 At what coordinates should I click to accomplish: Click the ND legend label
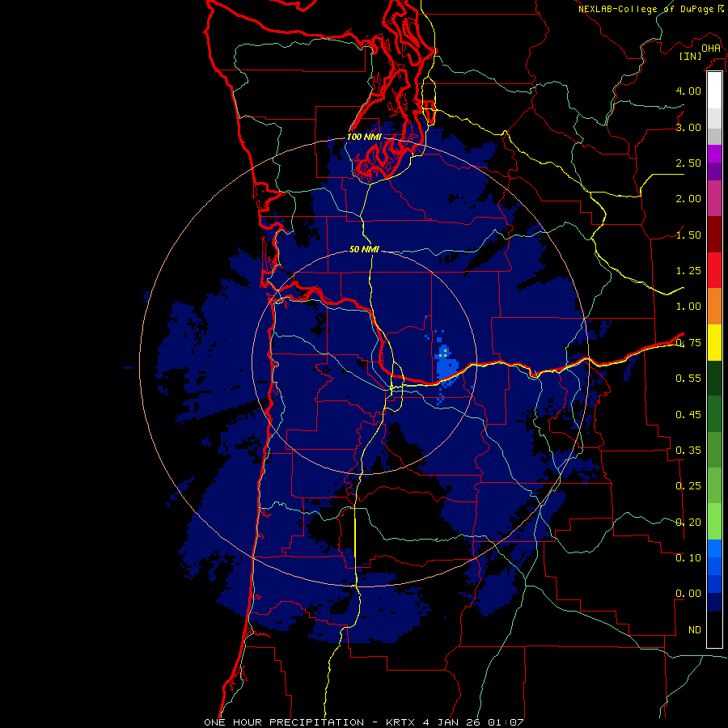[695, 630]
